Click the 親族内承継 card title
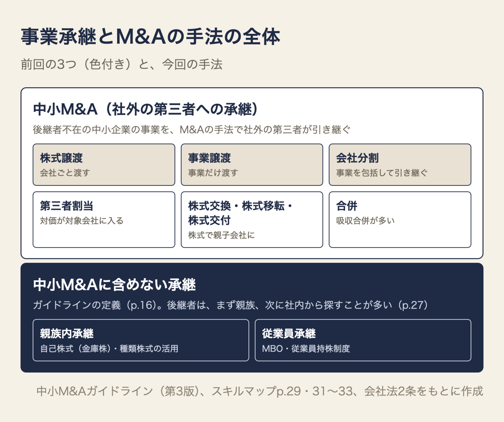This screenshot has width=504, height=422. 67,334
